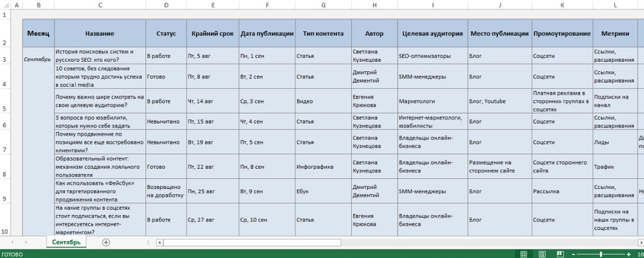Switch to Page Break Preview view

point(559,254)
